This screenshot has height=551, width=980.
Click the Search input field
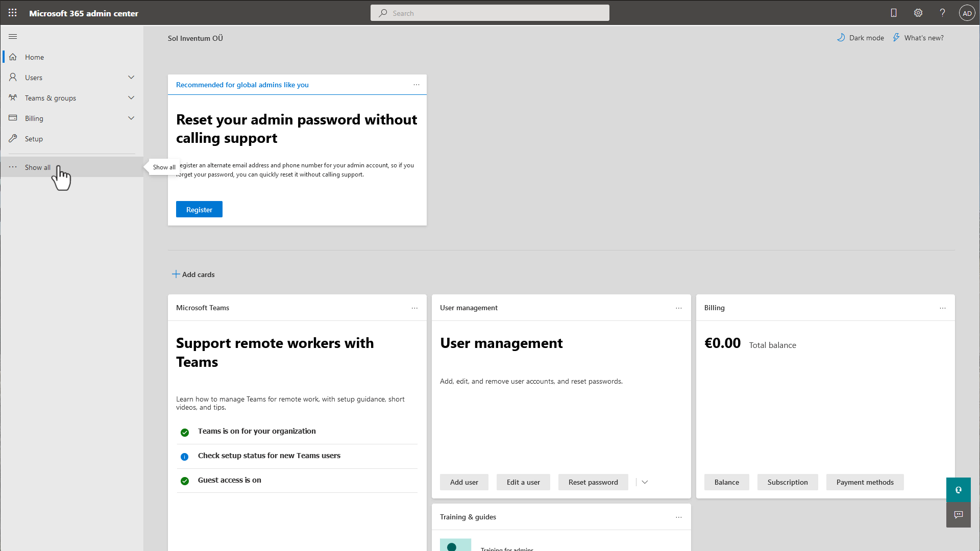click(x=490, y=13)
